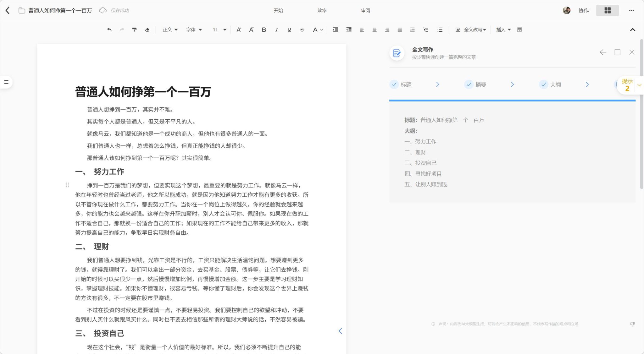Go to the 摘要 step in wizard
Screen dimensions: 644x354
[x=480, y=84]
